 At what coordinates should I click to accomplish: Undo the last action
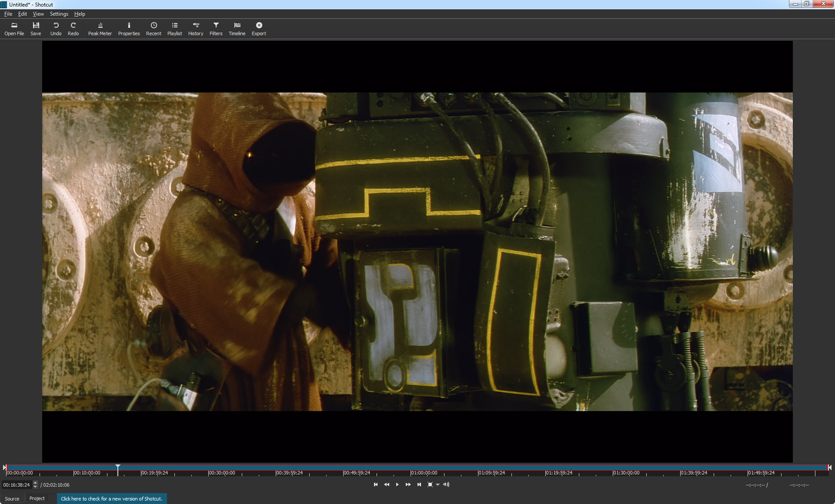pos(56,29)
